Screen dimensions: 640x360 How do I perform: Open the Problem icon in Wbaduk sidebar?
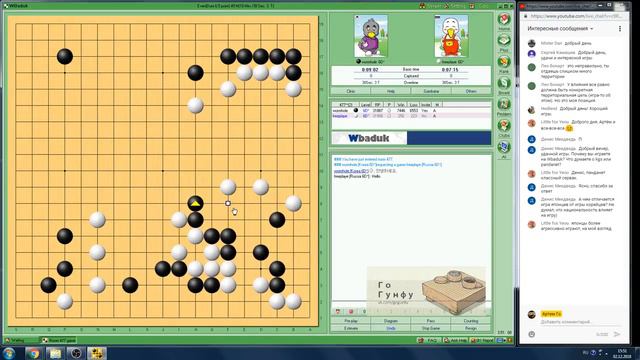click(x=504, y=106)
